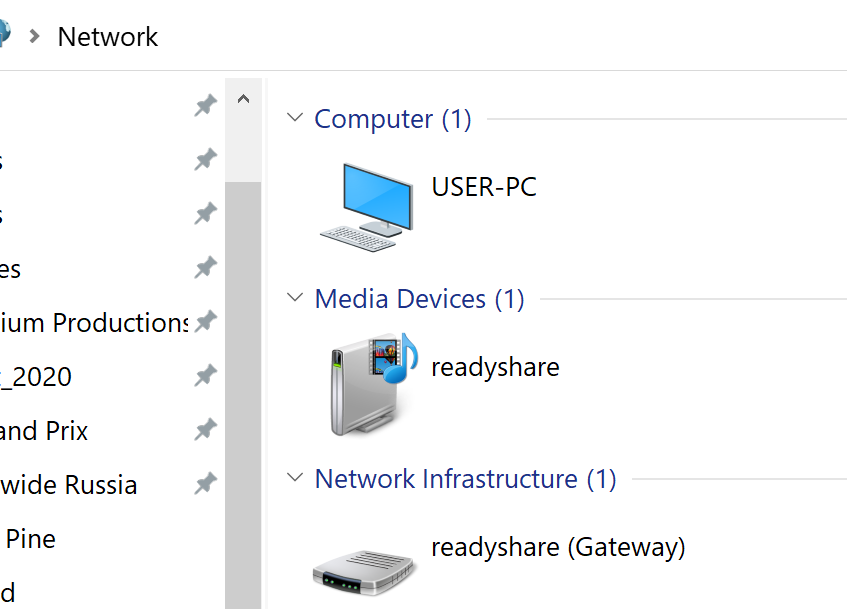Click the Computer (1) group header
This screenshot has width=847, height=609.
click(392, 119)
